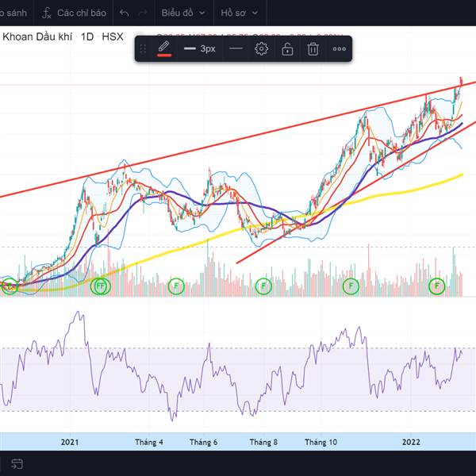Click the Tháng 6 time axis label
Screen dimensions: 476x476
203,442
